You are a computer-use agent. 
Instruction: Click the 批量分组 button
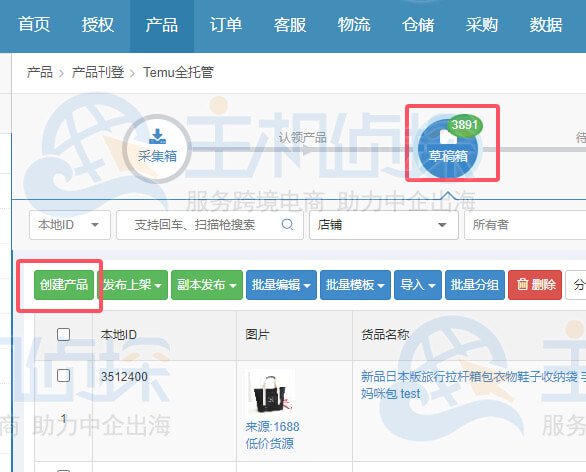click(475, 285)
